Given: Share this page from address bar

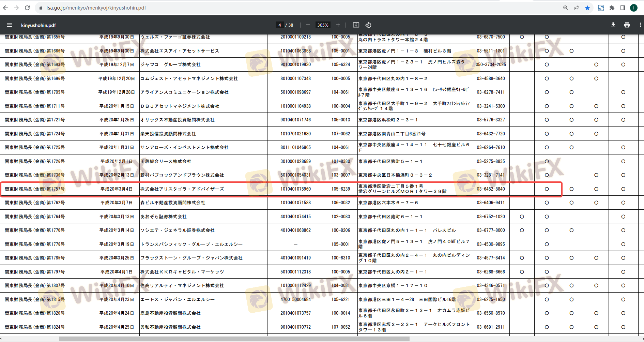Looking at the screenshot, I should [x=577, y=8].
